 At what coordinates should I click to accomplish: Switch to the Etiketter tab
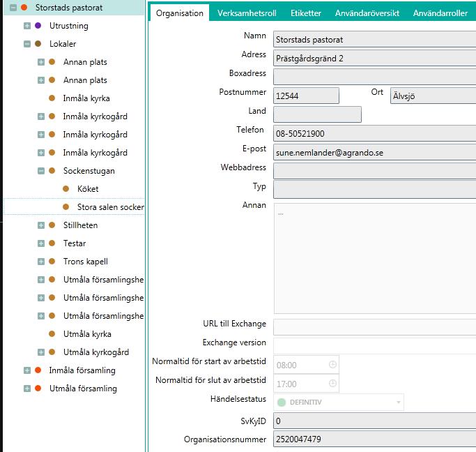tap(306, 13)
